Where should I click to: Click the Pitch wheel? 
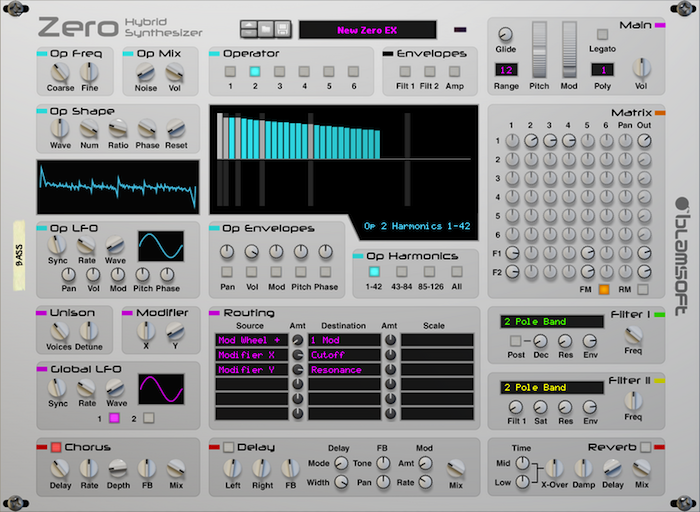[x=539, y=50]
